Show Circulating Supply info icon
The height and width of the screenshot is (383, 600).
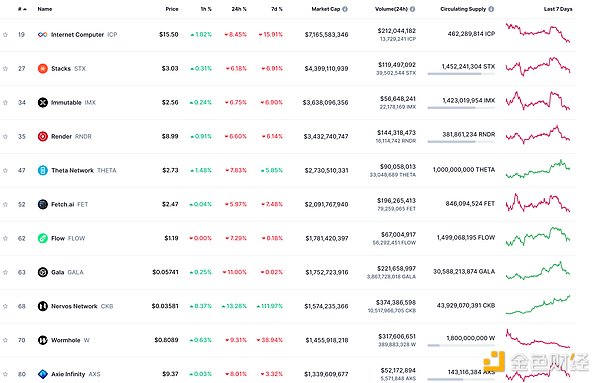491,9
